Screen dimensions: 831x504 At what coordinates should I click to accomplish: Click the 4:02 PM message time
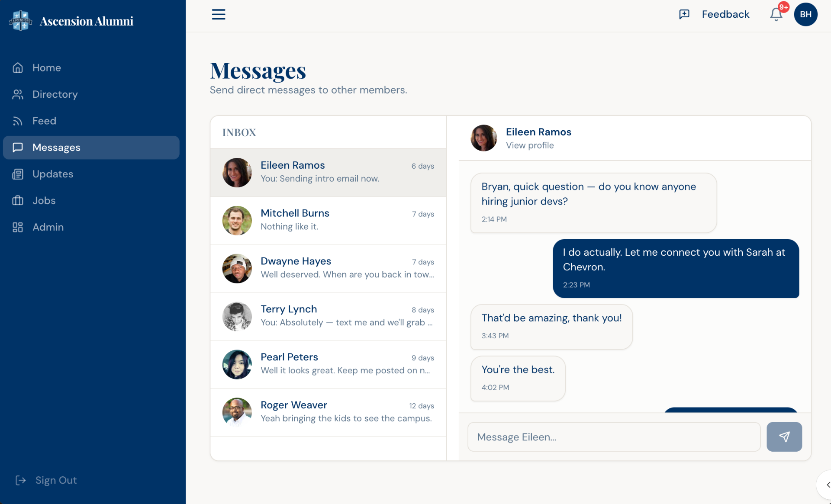(x=495, y=388)
